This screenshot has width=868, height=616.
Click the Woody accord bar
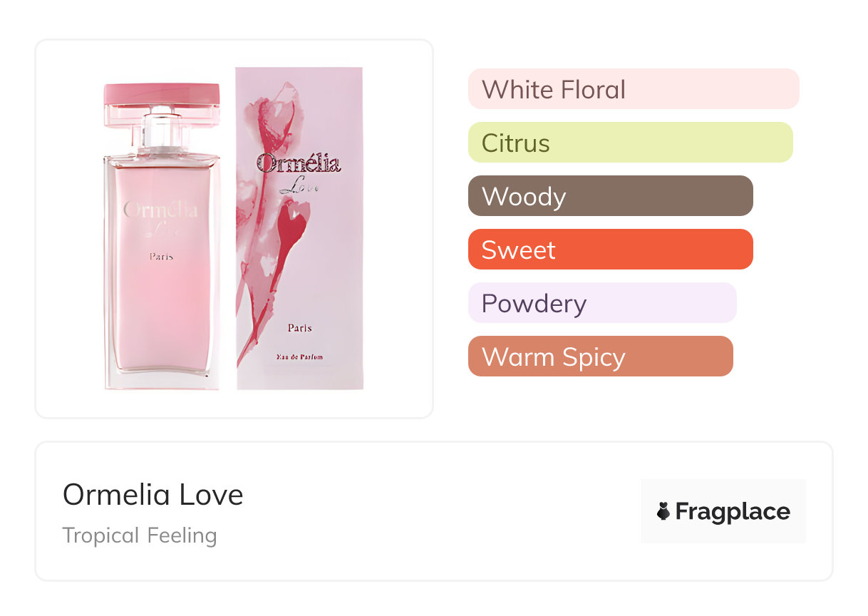click(611, 196)
